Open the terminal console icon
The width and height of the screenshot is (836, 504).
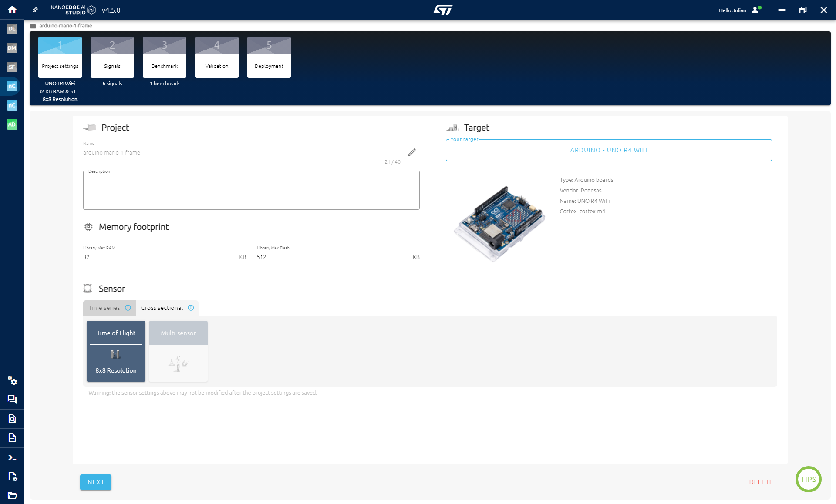[12, 457]
